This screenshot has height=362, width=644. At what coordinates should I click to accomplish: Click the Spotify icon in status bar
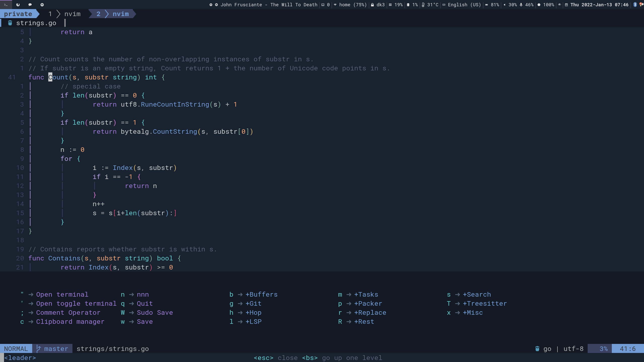click(x=211, y=5)
